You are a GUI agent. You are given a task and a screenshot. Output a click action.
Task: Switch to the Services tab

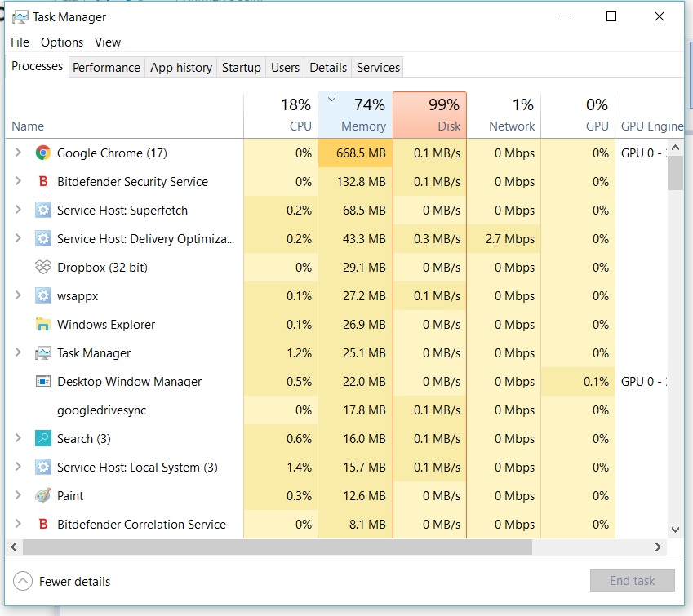[378, 68]
